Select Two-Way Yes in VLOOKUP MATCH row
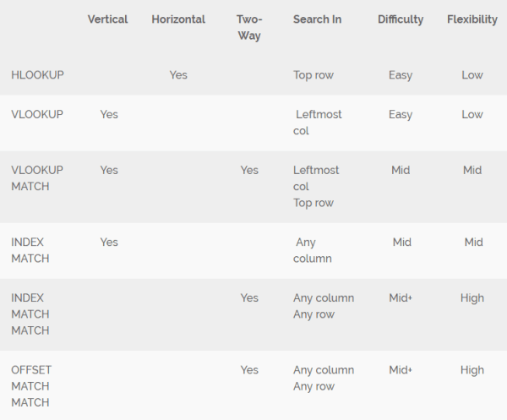The image size is (507, 420). 249,170
